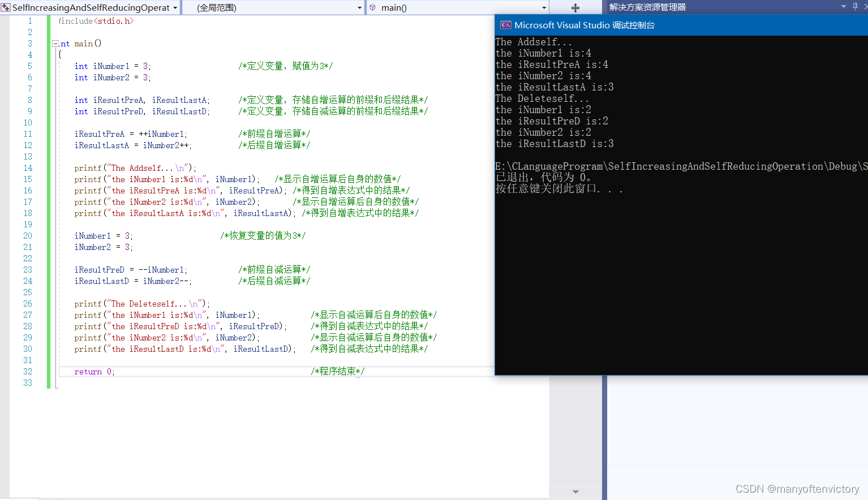Click the 'int iNumber1 = 3;' code line
Screen dimensions: 868x500
(113, 66)
